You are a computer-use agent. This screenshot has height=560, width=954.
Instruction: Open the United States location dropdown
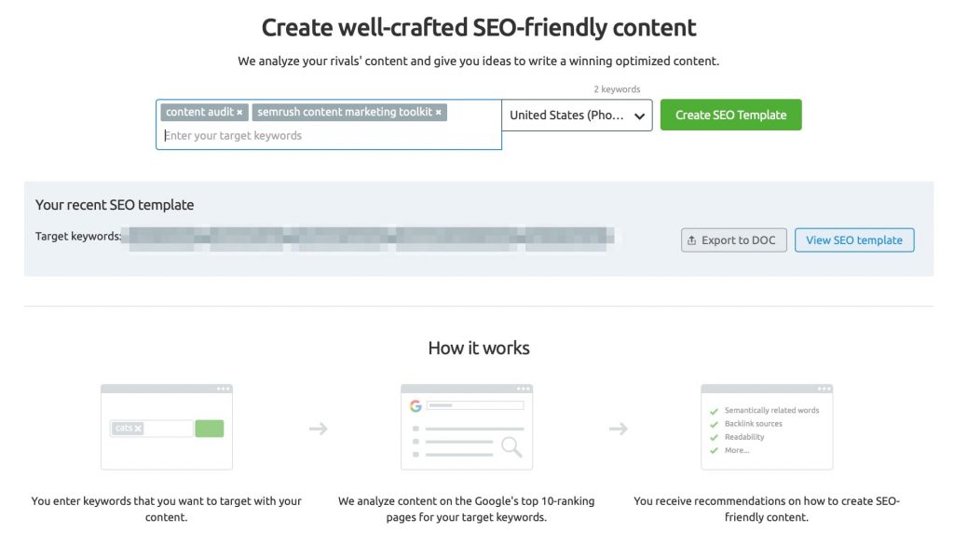578,116
